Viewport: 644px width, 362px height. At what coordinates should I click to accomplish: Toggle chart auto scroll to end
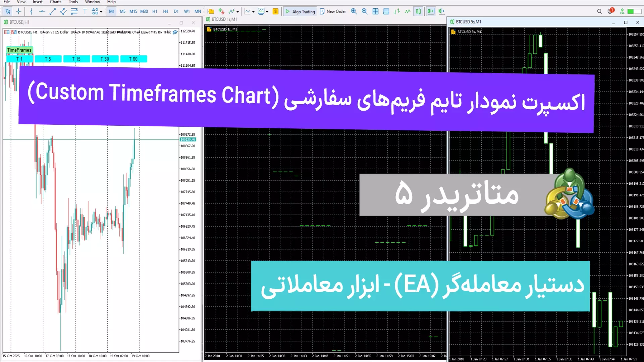coord(431,11)
